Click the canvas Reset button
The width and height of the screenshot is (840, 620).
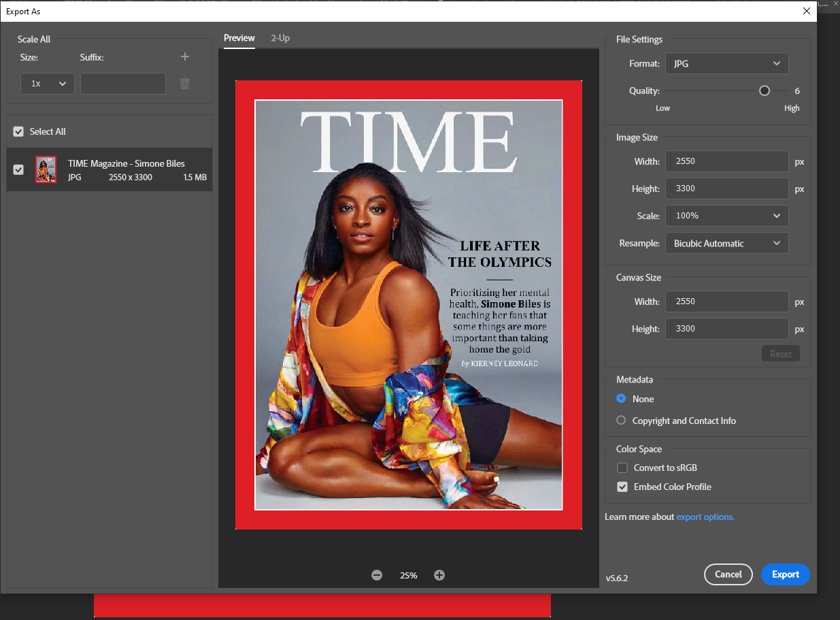781,354
